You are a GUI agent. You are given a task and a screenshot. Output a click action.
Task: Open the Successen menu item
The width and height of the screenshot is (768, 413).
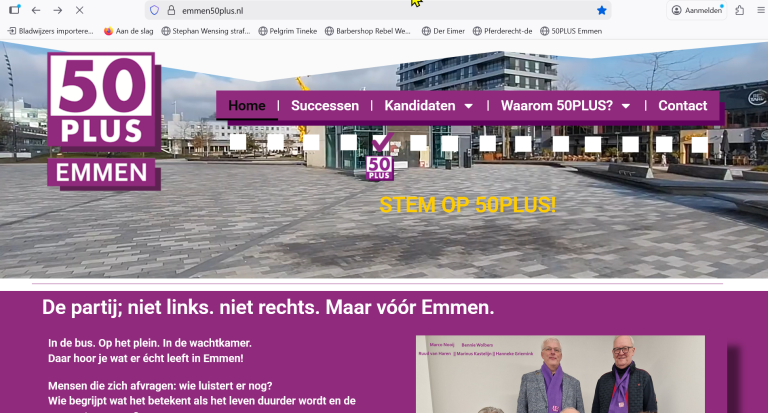[x=325, y=106]
